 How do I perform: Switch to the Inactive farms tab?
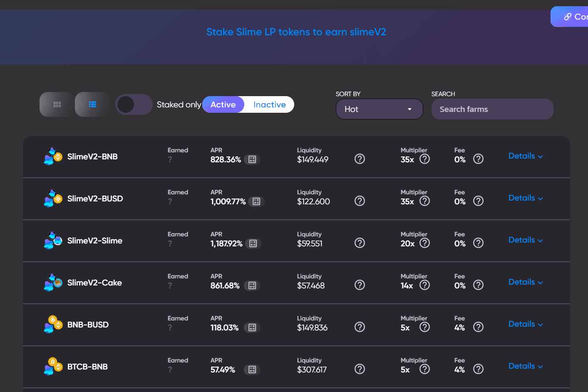pos(269,104)
